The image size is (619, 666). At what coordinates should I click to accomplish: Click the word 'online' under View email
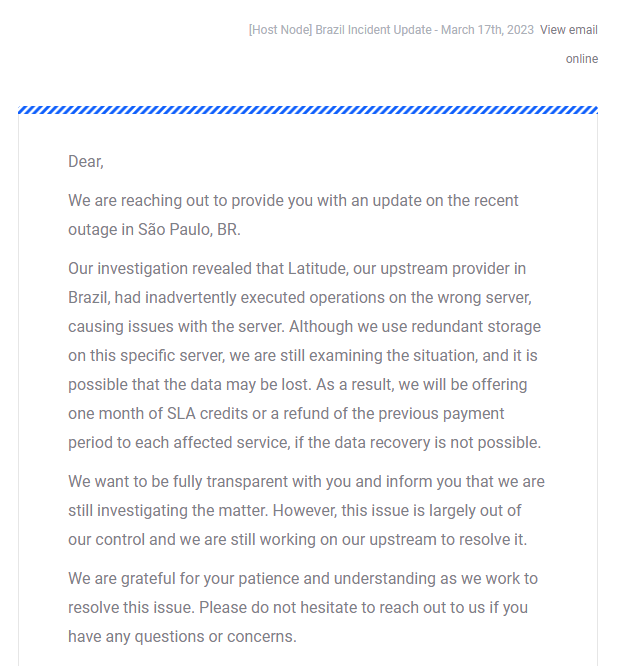coord(582,59)
